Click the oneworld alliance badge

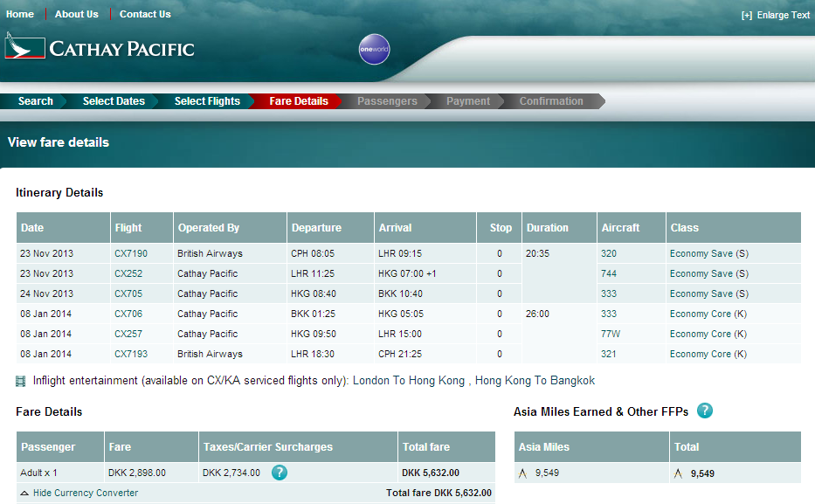click(374, 50)
